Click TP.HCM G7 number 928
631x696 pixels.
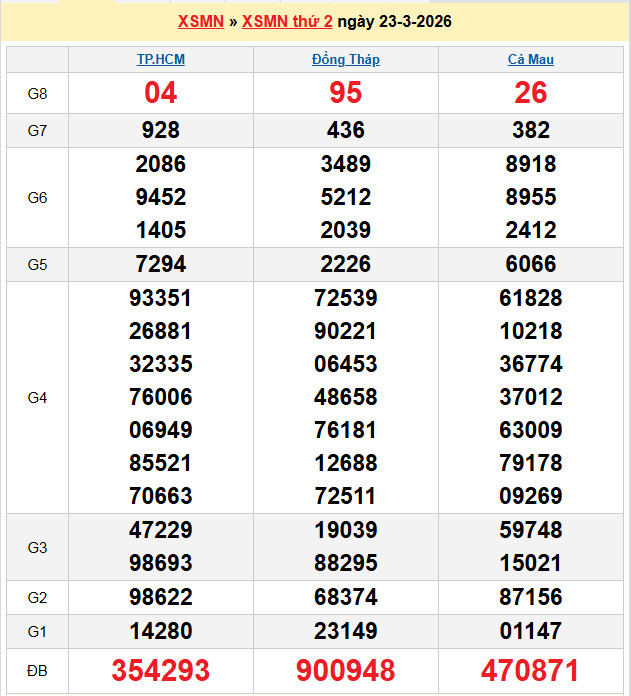[x=161, y=130]
